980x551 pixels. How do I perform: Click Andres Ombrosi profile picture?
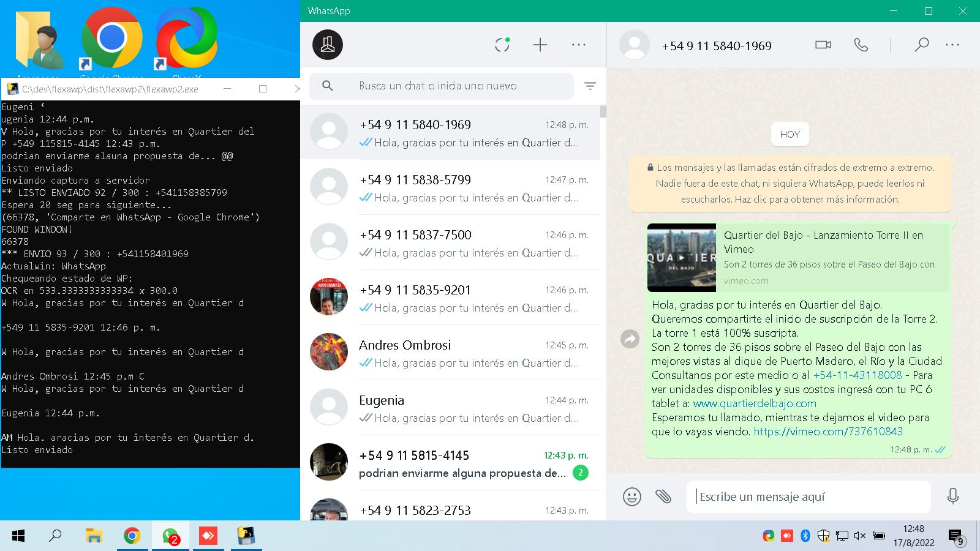(x=329, y=352)
